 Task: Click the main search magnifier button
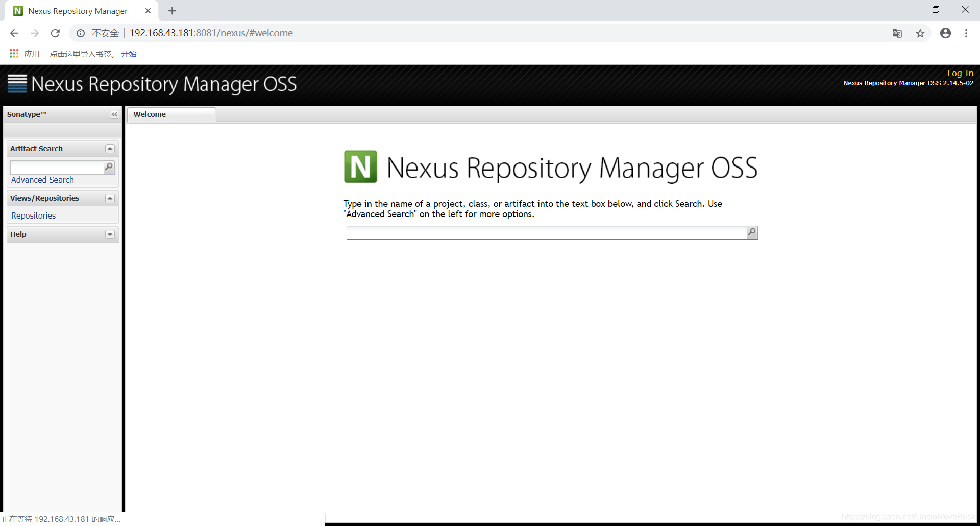[x=752, y=233]
